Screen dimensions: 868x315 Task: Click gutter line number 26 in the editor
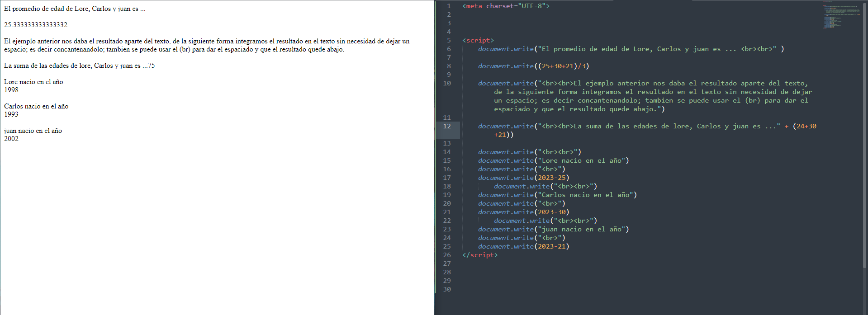pyautogui.click(x=447, y=255)
